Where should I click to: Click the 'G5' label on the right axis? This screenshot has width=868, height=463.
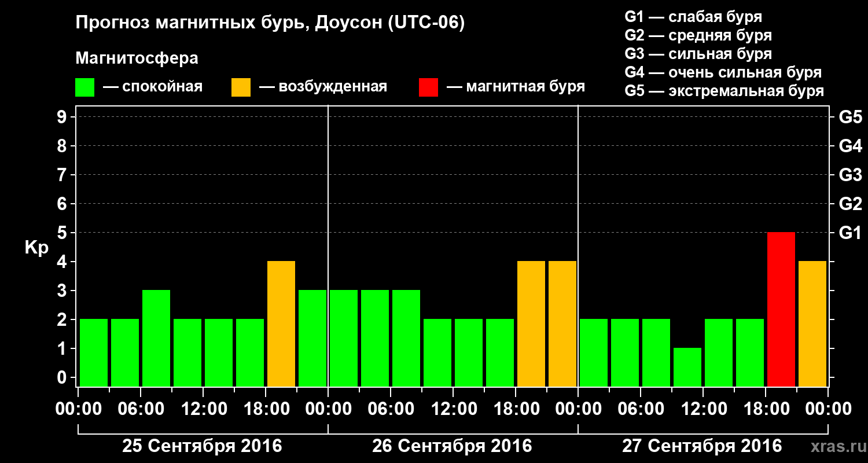pyautogui.click(x=851, y=117)
